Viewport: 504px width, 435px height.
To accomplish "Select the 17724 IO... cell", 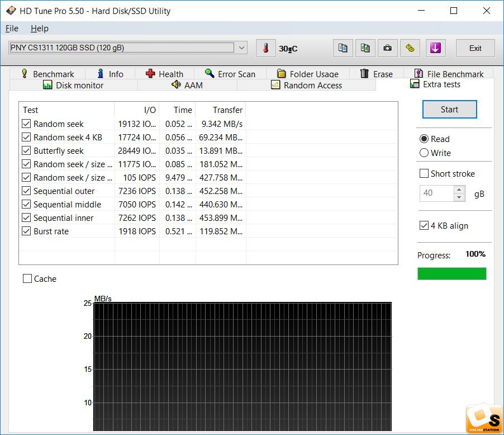I will coord(137,138).
